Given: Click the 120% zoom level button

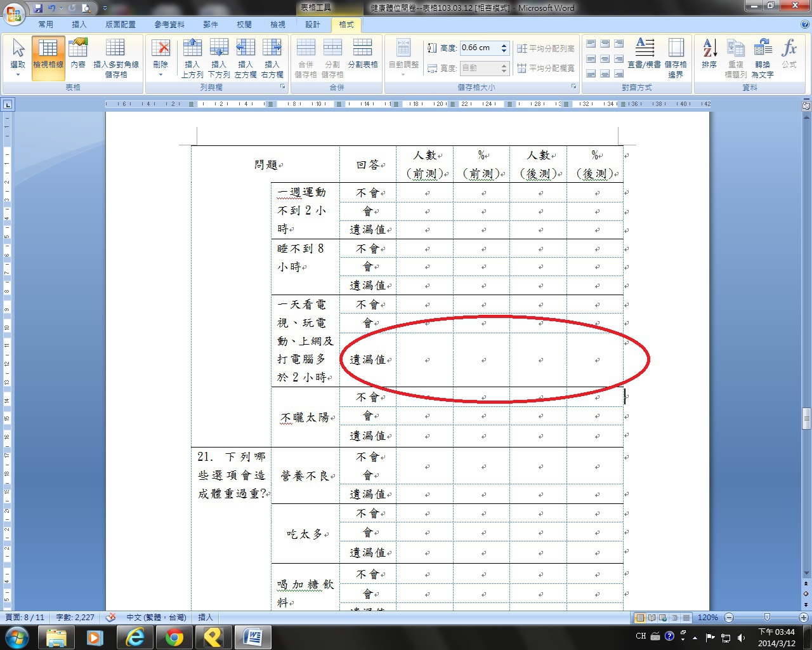Looking at the screenshot, I should 708,618.
